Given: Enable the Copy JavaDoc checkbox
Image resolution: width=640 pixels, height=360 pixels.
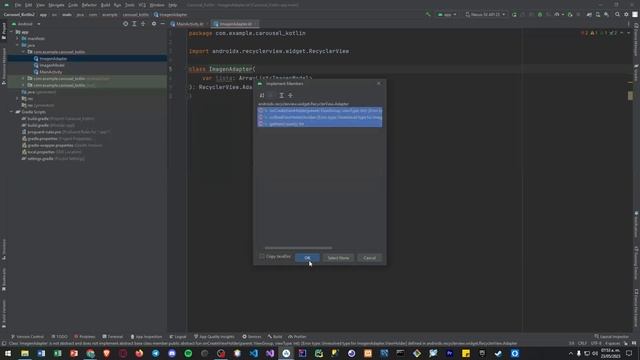Looking at the screenshot, I should pos(262,256).
